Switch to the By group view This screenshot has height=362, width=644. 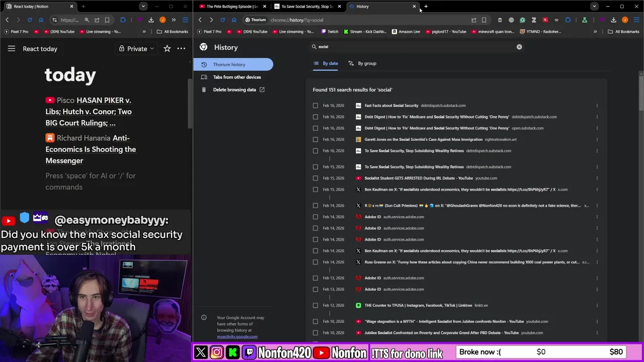[x=362, y=63]
